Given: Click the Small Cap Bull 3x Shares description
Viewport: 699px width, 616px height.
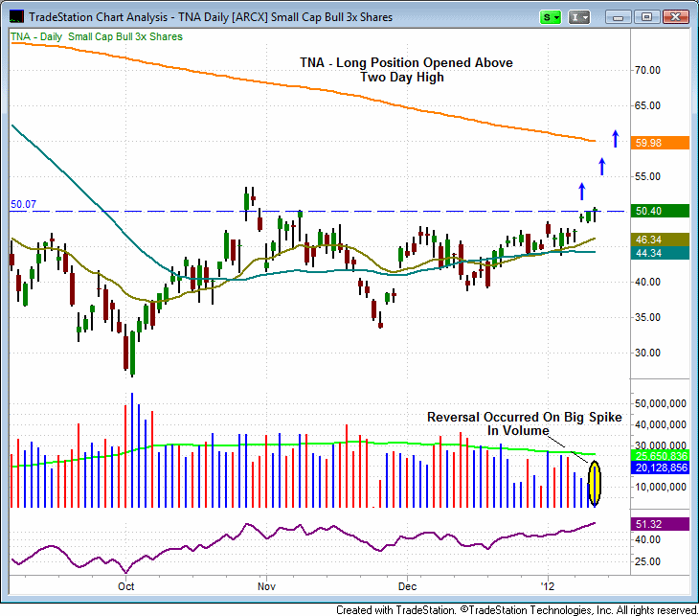Looking at the screenshot, I should (125, 36).
